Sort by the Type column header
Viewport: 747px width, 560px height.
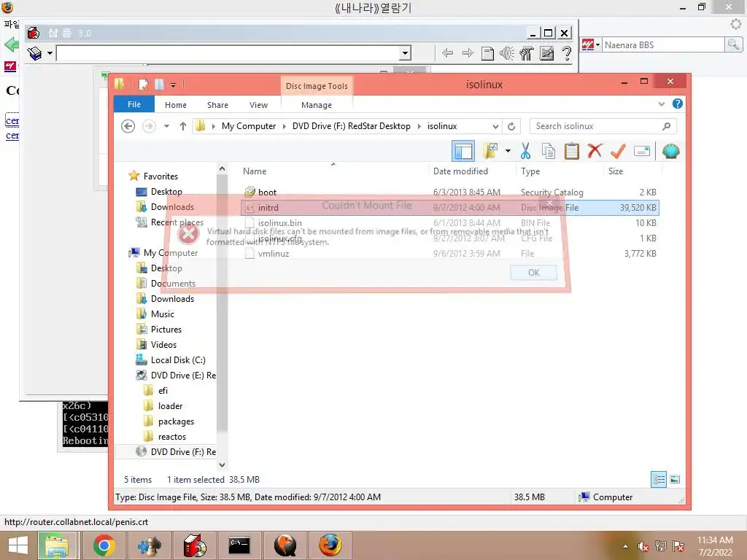[530, 171]
